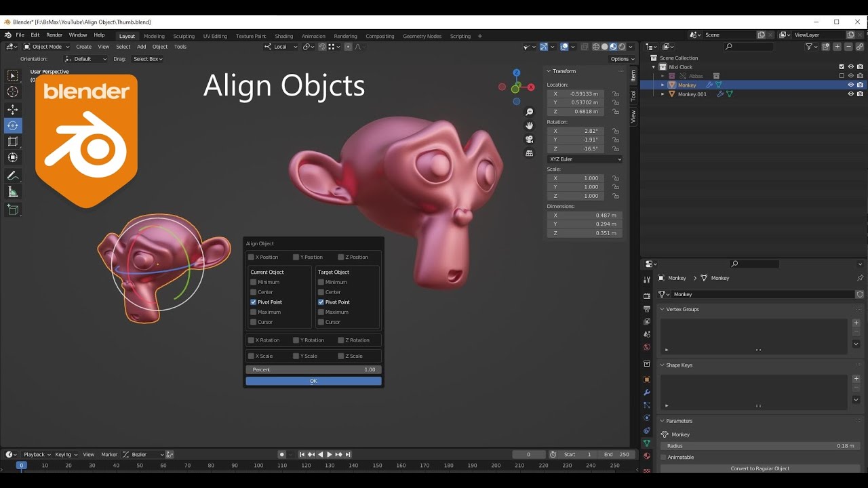Open the Modifiers wrench properties tab

(647, 392)
